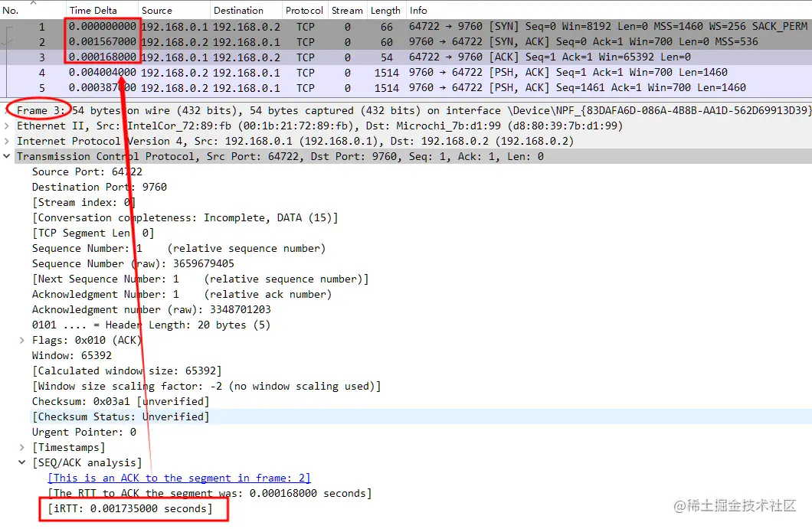Click the Length column header
The image size is (812, 529).
(x=385, y=11)
